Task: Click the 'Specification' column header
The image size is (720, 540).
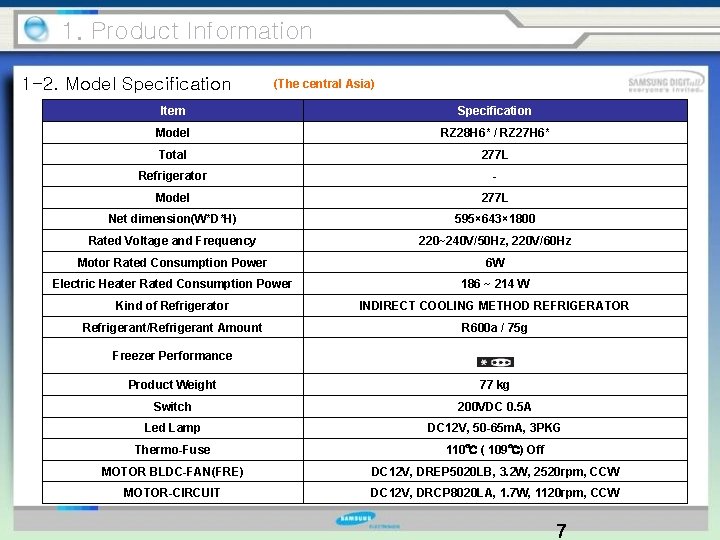Action: tap(494, 111)
